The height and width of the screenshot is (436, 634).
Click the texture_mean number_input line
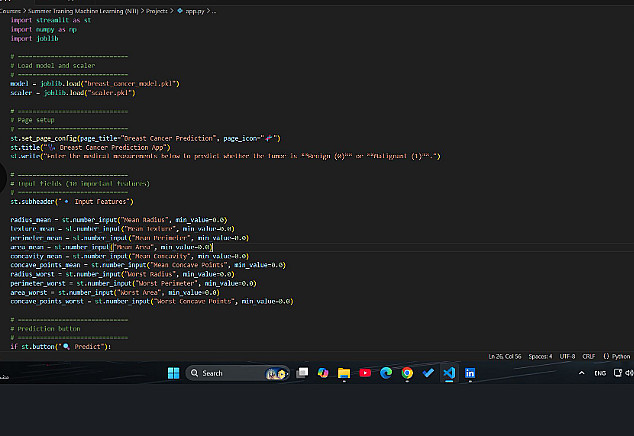pos(123,229)
